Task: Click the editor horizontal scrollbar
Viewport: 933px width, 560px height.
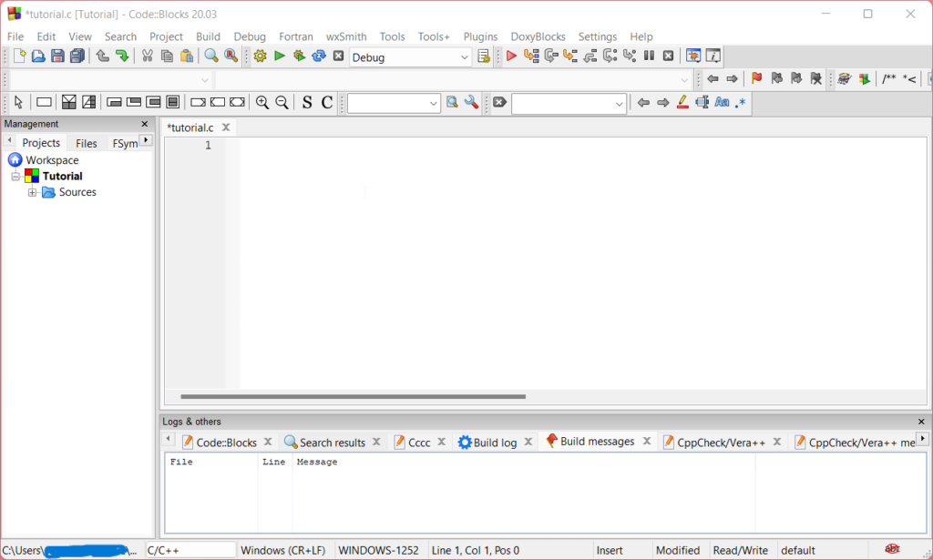Action: pos(353,396)
